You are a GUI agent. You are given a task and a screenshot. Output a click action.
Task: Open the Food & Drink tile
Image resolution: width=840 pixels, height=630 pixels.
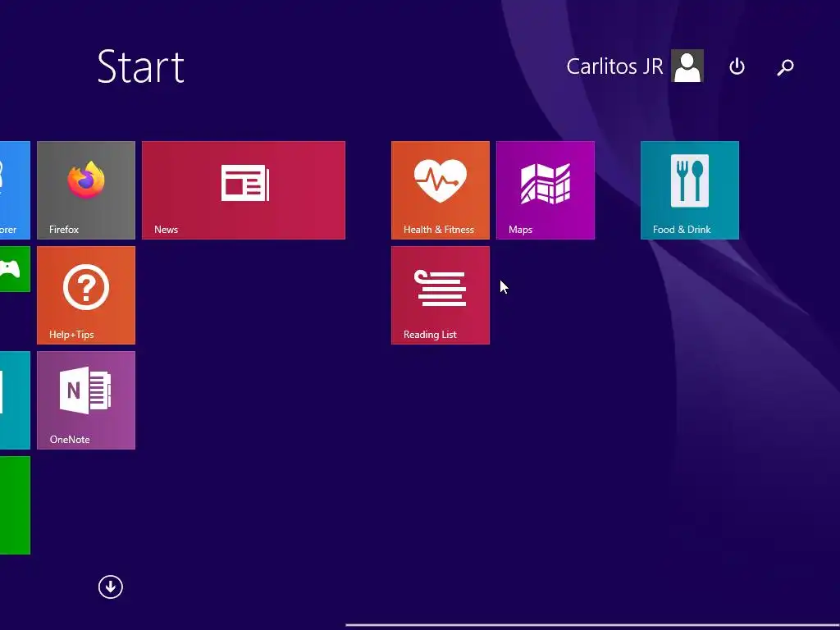pos(690,190)
